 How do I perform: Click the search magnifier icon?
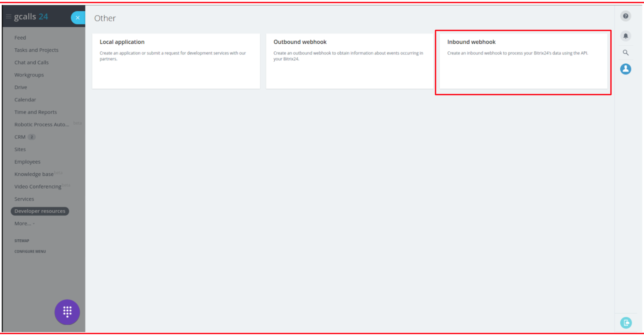tap(625, 53)
